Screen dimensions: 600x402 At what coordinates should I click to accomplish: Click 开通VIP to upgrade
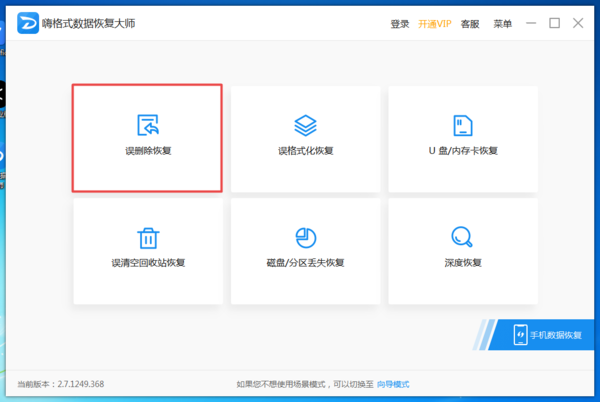434,24
